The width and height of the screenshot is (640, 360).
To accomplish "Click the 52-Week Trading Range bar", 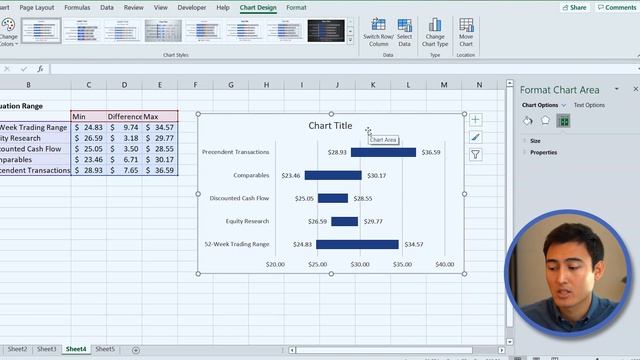I will 357,244.
